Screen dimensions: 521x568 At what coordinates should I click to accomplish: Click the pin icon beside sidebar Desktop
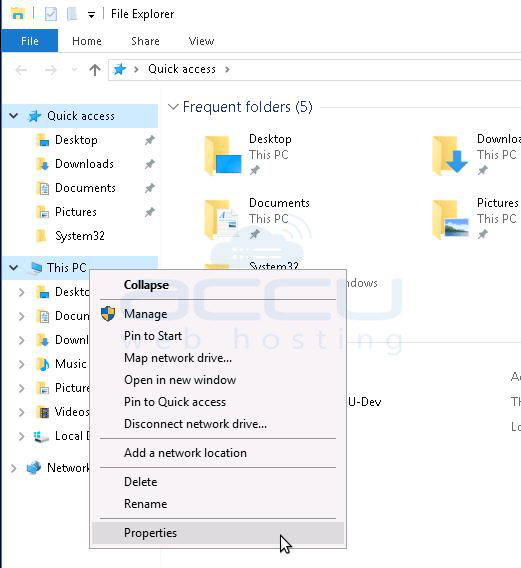click(150, 140)
